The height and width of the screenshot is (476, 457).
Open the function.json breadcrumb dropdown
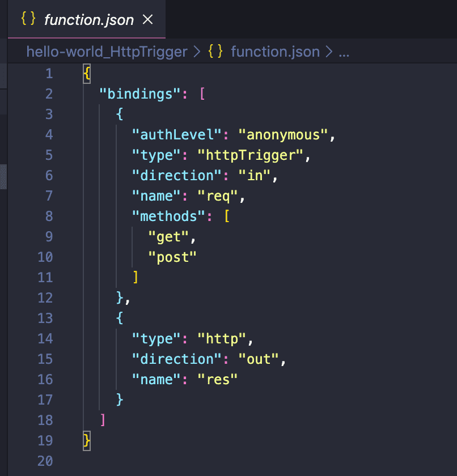pyautogui.click(x=276, y=52)
